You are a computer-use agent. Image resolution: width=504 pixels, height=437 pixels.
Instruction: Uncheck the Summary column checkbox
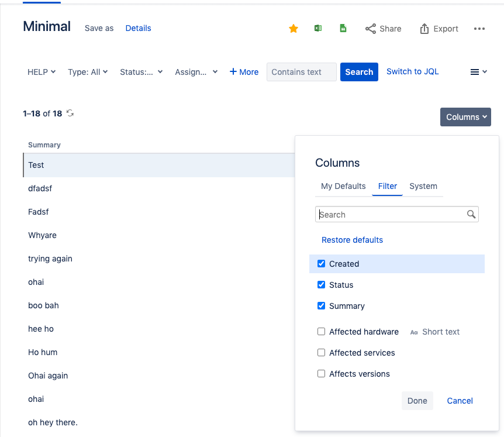(321, 305)
